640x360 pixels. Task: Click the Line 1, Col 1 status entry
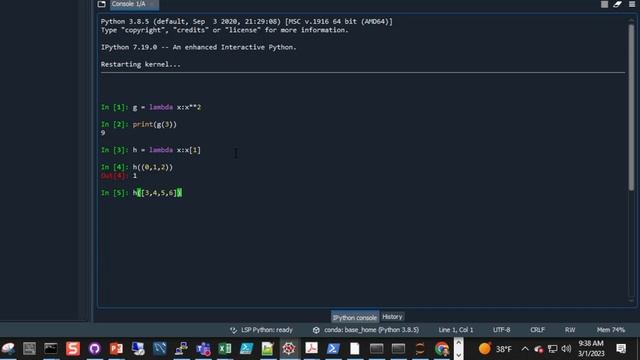[456, 330]
